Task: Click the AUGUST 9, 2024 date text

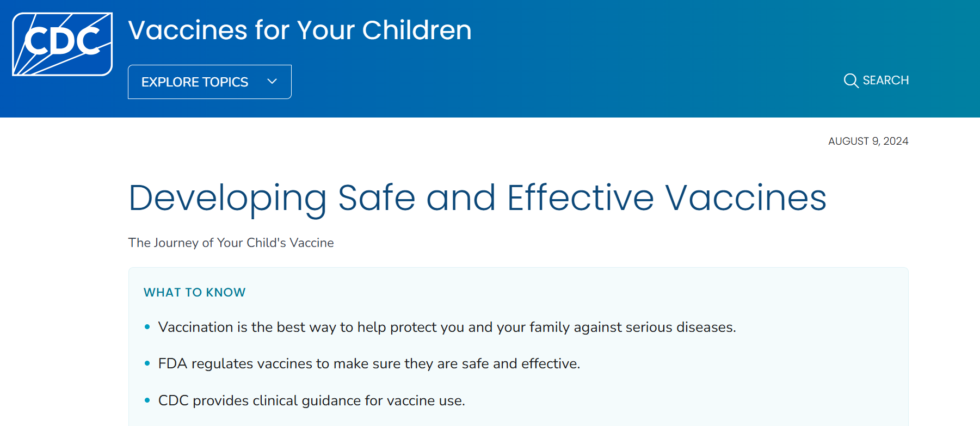Action: [x=868, y=141]
